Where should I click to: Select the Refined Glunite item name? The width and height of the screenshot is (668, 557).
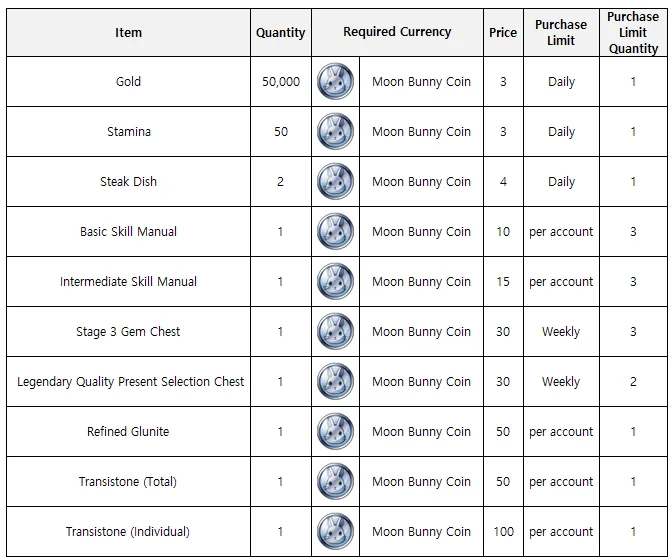click(128, 432)
